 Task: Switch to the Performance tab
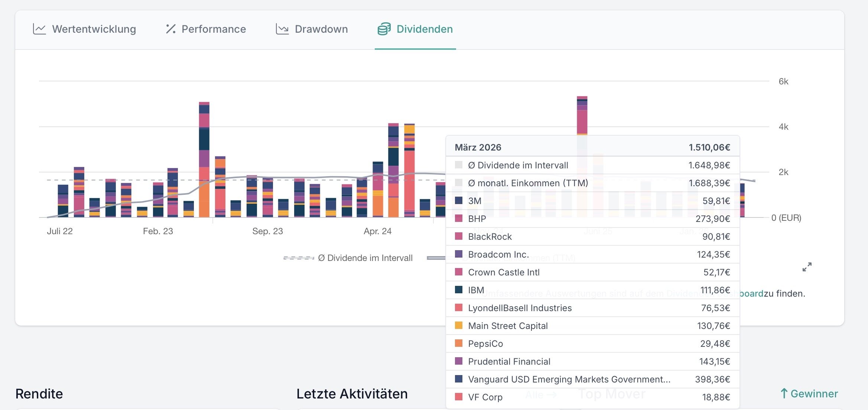point(214,29)
